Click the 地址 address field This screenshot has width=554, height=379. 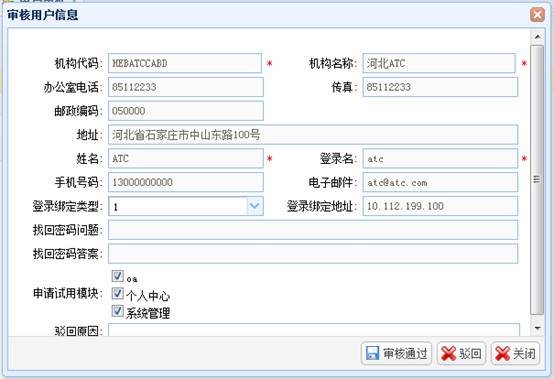point(313,135)
